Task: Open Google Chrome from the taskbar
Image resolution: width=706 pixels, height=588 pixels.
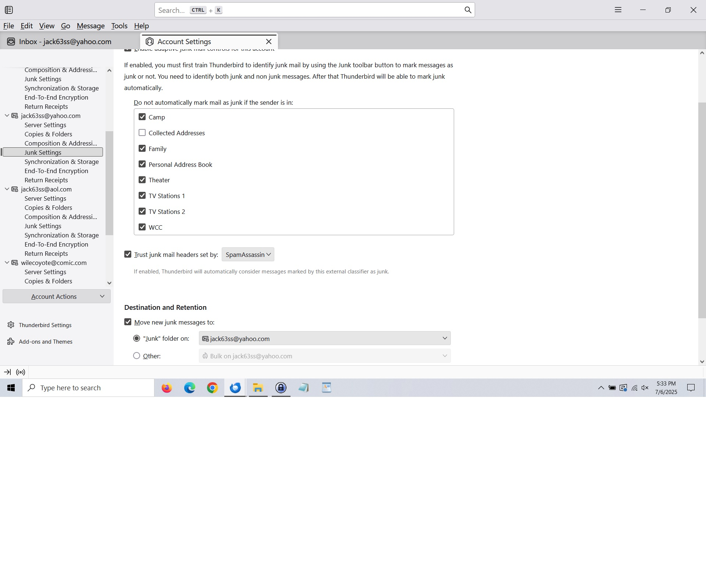Action: coord(213,388)
